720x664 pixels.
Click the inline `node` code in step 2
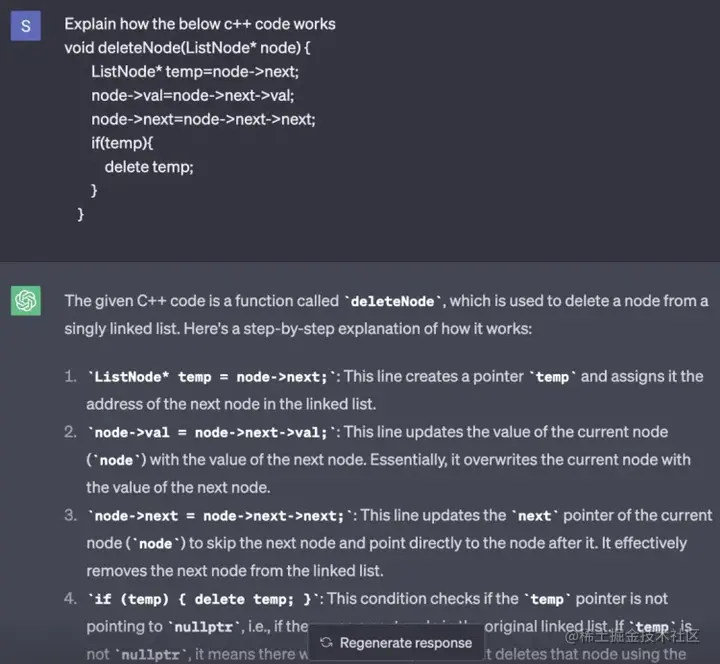point(116,460)
